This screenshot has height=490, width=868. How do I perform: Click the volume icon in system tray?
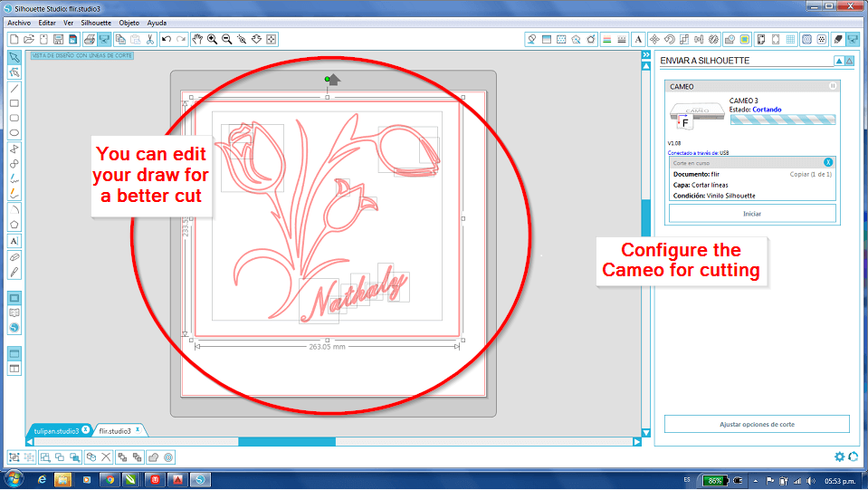coord(811,481)
